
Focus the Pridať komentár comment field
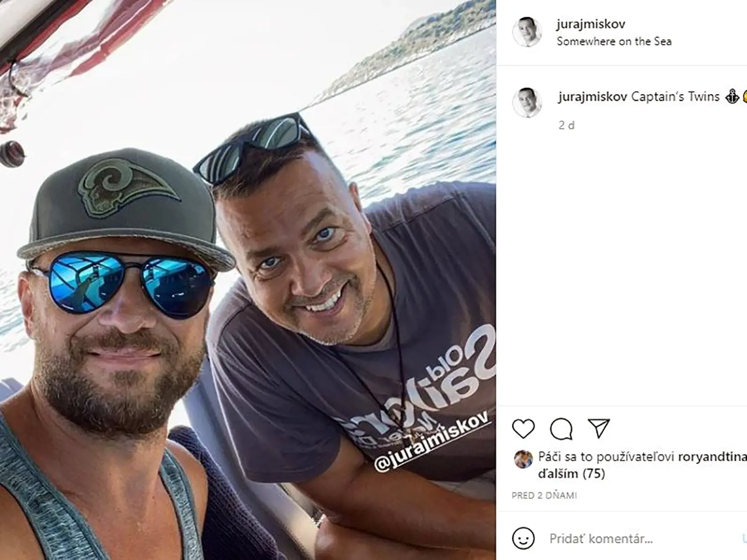pyautogui.click(x=640, y=539)
